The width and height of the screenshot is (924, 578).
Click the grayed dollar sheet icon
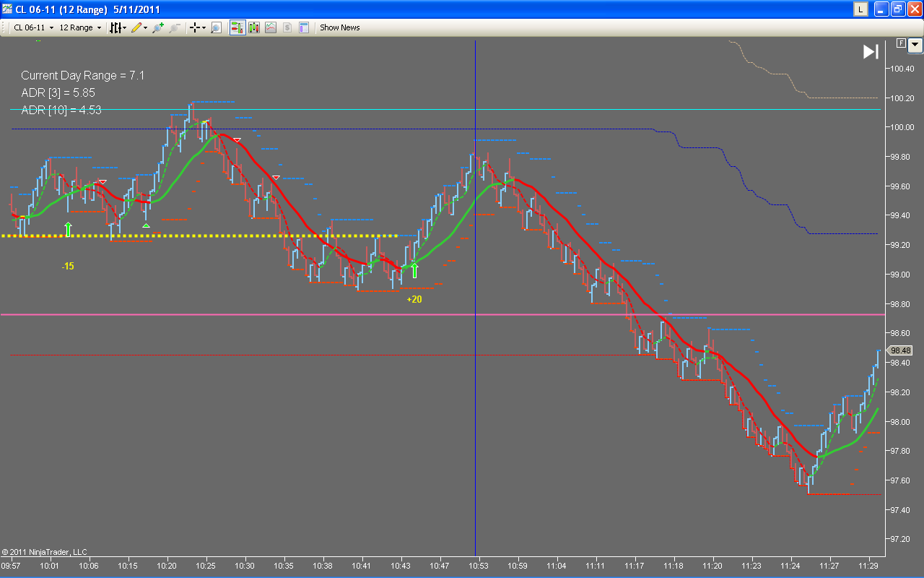(x=287, y=27)
